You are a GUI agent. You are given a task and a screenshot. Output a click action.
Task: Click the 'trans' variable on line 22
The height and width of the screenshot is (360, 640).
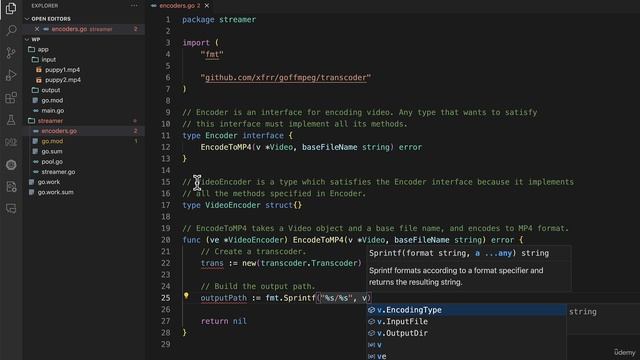tap(212, 263)
